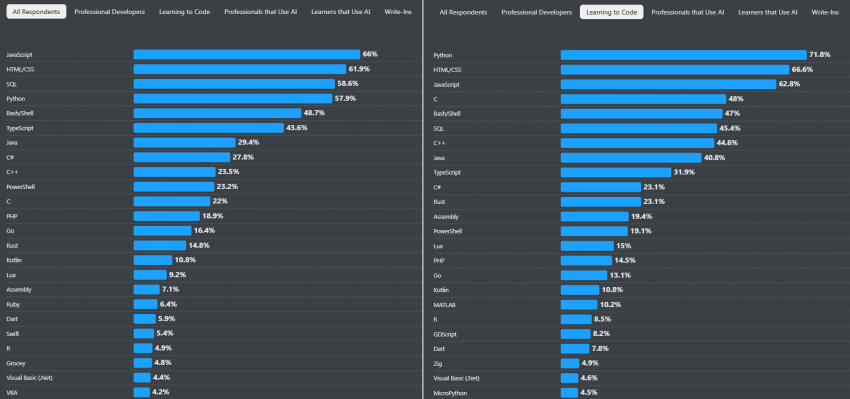Select Learners that Use AI tab, left panel
The image size is (850, 399).
[341, 12]
